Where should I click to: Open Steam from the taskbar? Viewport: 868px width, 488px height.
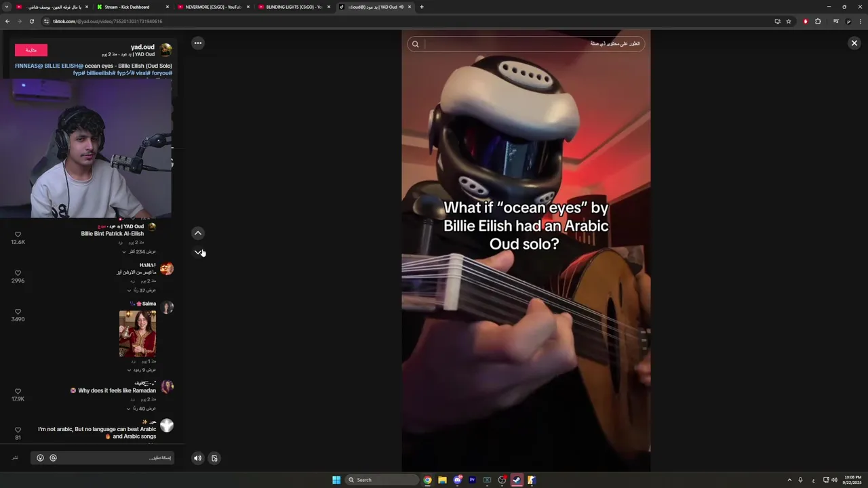pos(517,480)
